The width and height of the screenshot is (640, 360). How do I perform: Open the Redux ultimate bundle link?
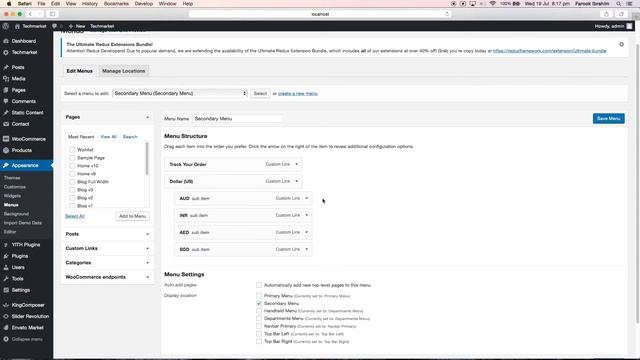coord(549,51)
